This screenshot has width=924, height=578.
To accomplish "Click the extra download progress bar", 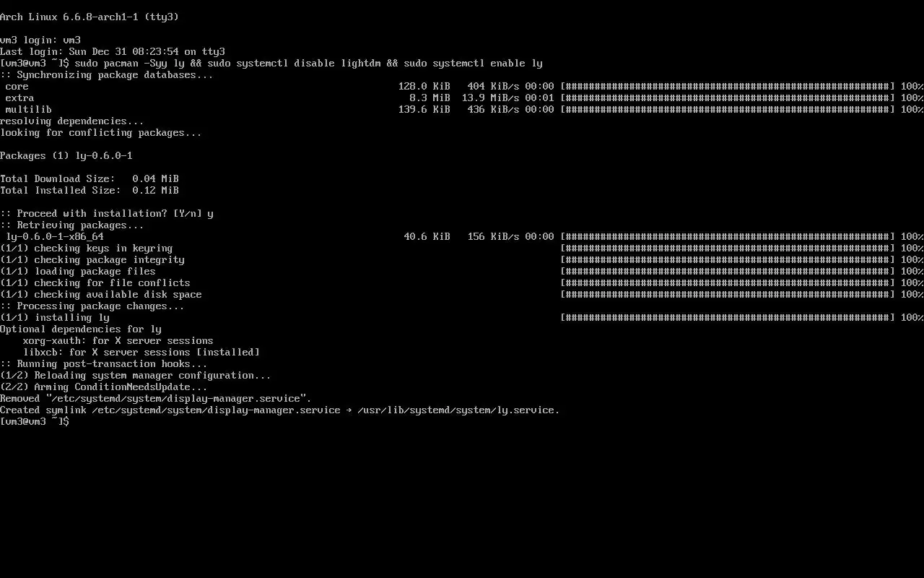I will [728, 98].
